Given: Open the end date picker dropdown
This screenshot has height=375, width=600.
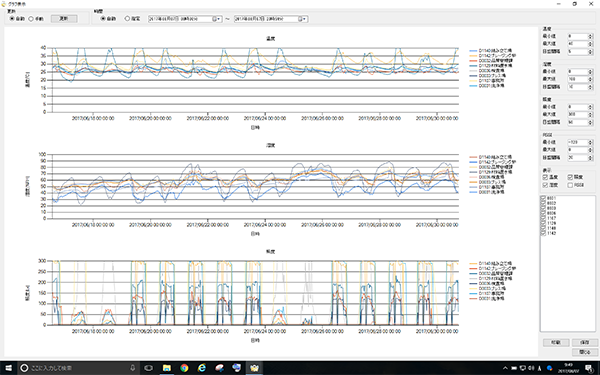Looking at the screenshot, I should click(303, 19).
